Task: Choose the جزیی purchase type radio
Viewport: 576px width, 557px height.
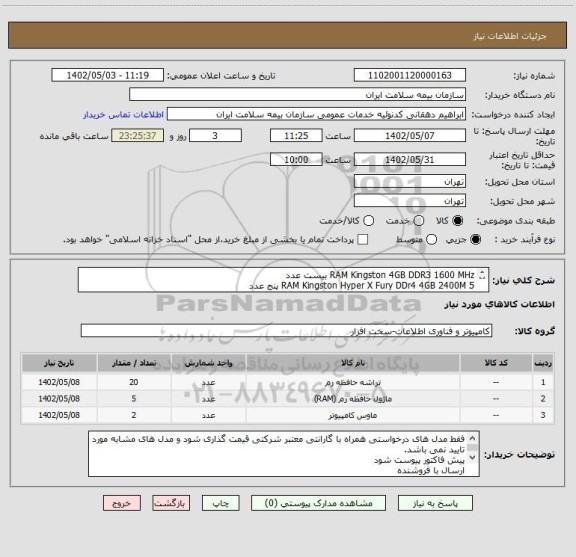Action: pyautogui.click(x=476, y=240)
